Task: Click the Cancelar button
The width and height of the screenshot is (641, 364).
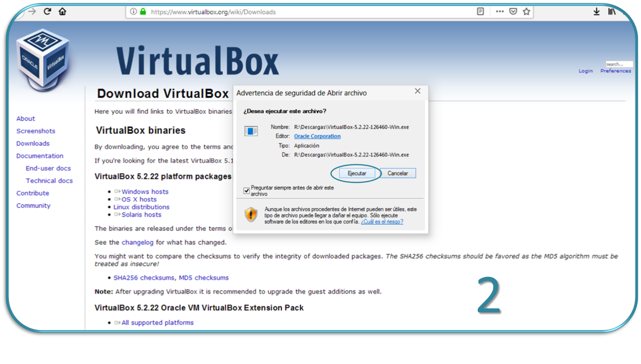Action: click(x=398, y=173)
